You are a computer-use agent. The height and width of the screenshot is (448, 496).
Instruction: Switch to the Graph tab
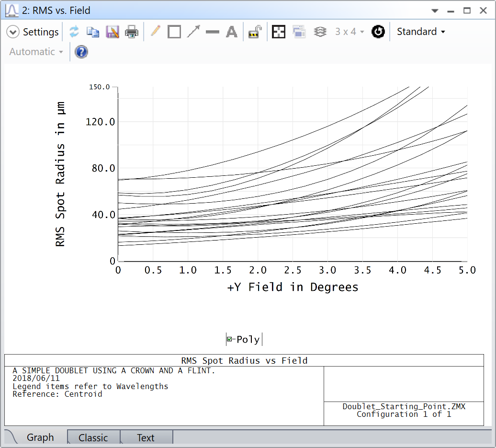click(40, 437)
